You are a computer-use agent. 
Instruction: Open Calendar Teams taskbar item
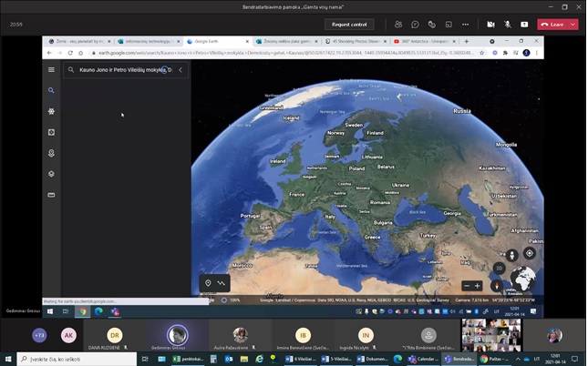(x=423, y=359)
